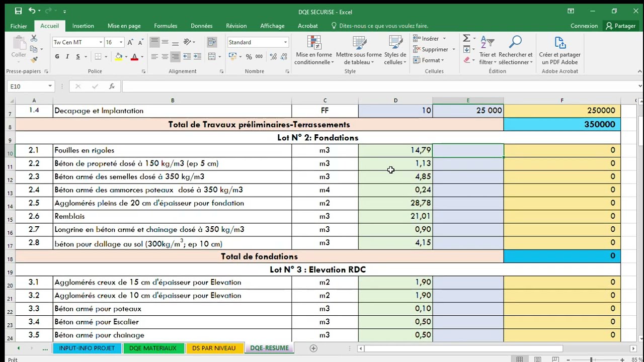Viewport: 644px width, 362px height.
Task: Toggle right text alignment
Action: pyautogui.click(x=175, y=57)
